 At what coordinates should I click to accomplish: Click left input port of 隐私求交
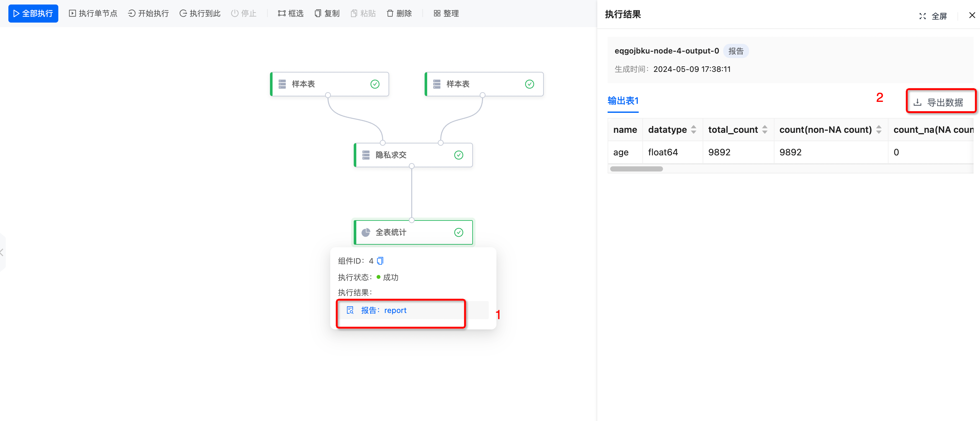(383, 143)
